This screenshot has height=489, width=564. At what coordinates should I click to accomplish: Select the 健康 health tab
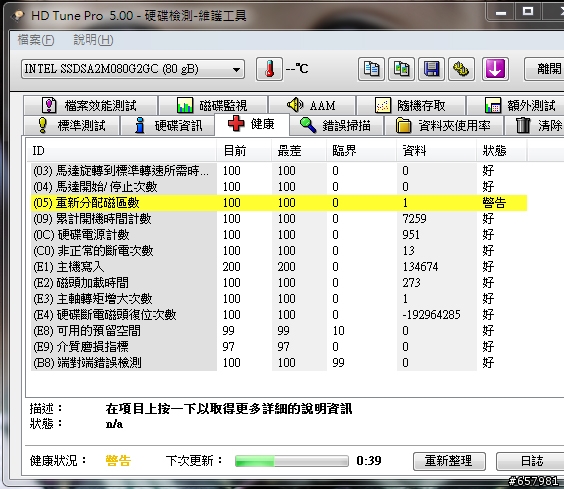[x=252, y=124]
